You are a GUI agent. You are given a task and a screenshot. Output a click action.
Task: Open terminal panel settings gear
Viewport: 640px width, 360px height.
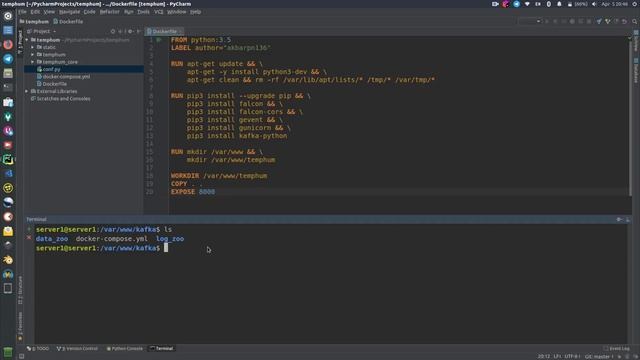point(619,220)
